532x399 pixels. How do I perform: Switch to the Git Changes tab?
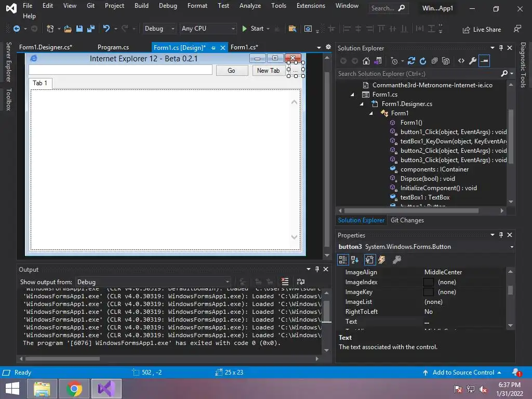(x=407, y=220)
